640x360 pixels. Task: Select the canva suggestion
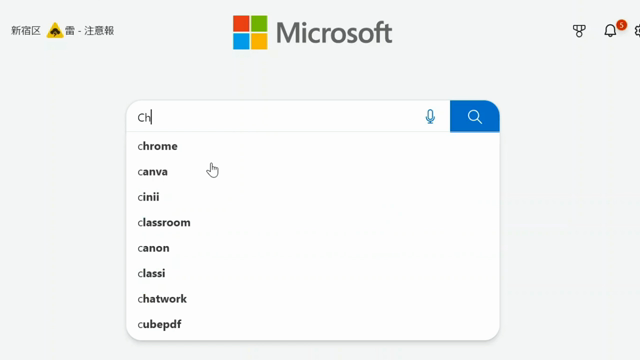(x=313, y=171)
